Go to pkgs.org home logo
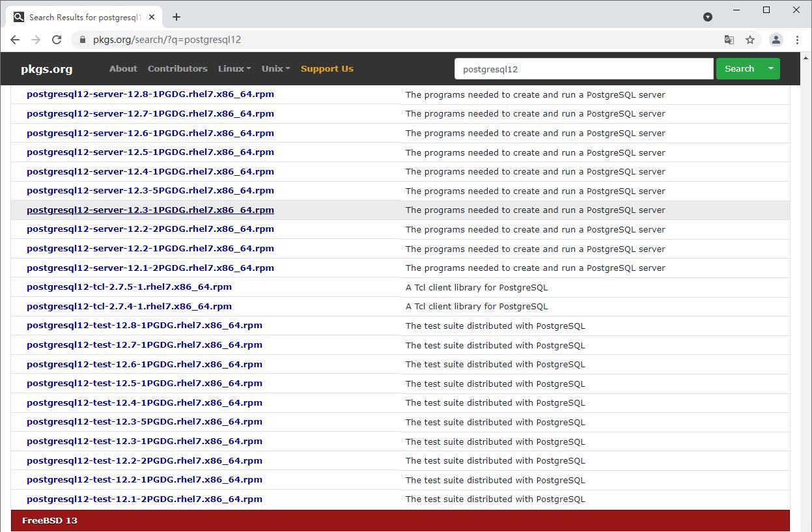Screen dimensions: 812x532 47,69
